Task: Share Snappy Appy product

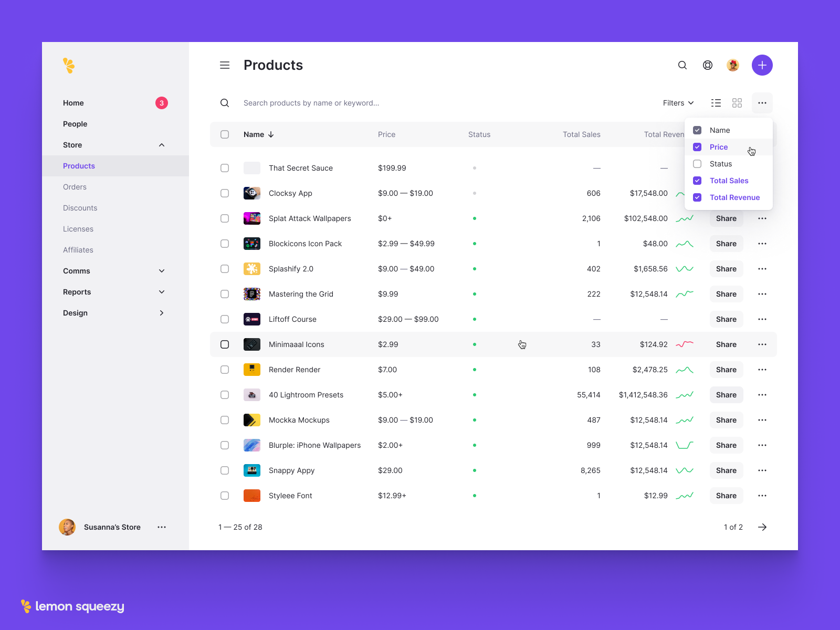Action: 727,470
